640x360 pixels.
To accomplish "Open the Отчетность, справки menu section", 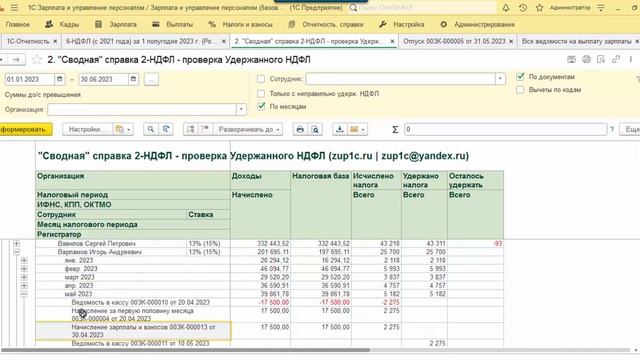I will tap(326, 24).
